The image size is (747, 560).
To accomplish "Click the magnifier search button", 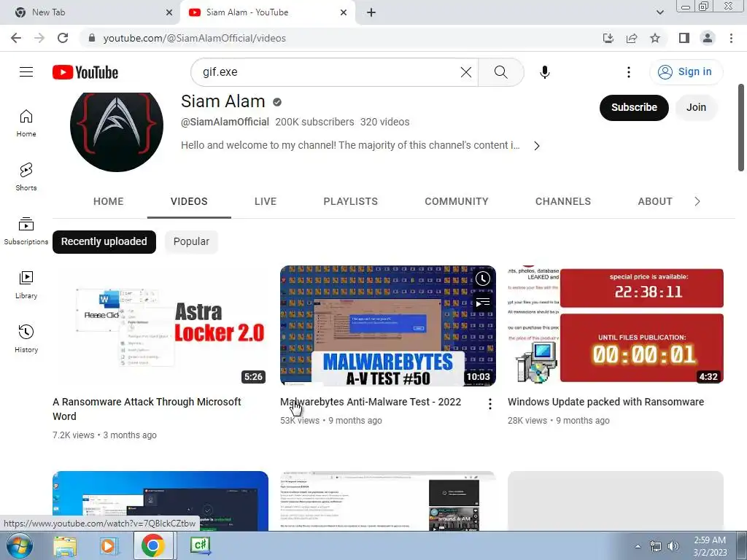I will [500, 72].
